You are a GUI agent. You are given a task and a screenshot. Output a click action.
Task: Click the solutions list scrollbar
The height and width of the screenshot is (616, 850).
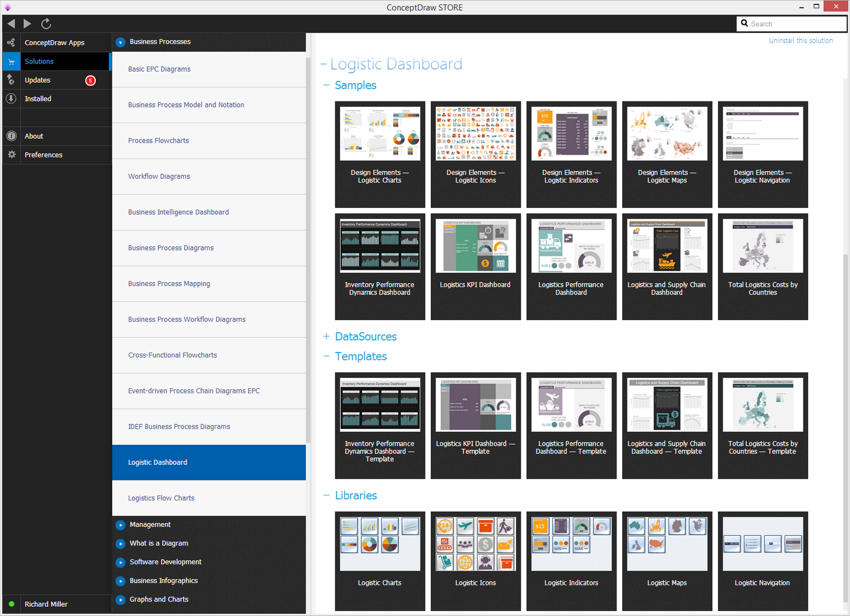308,249
